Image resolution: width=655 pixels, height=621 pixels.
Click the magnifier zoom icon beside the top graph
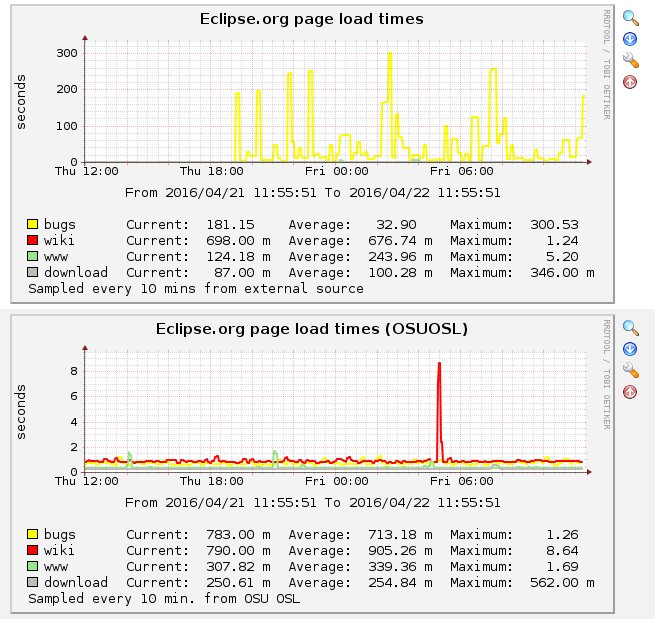click(x=630, y=18)
